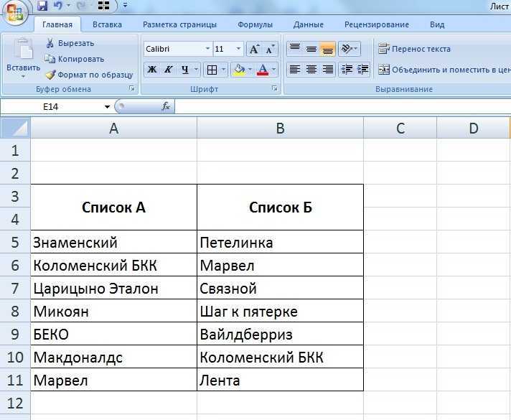This screenshot has height=420, width=511.
Task: Select cell with Список Б heading
Action: pyautogui.click(x=281, y=207)
